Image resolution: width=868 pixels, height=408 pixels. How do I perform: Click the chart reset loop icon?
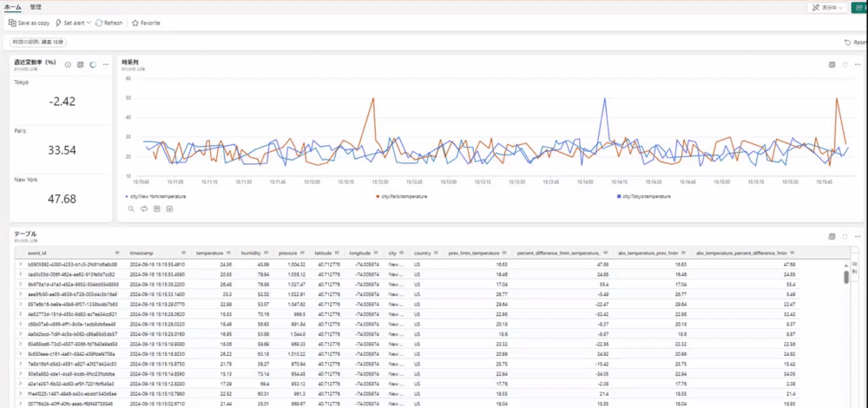coord(144,208)
